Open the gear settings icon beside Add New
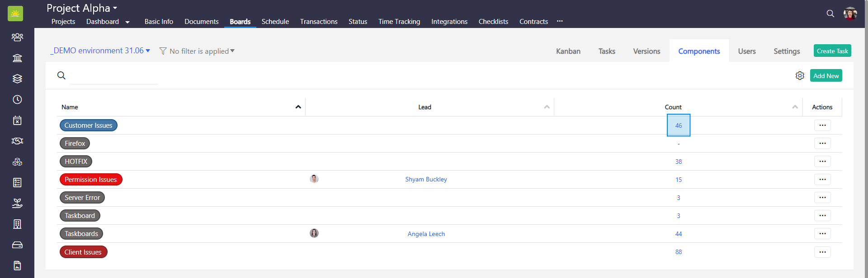 click(800, 76)
